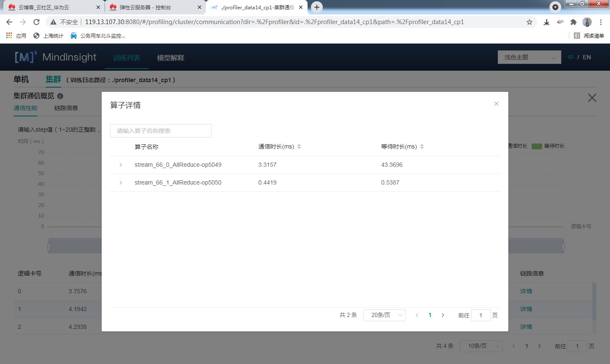Screen dimensions: 610x364
Task: Open the 浅色主题 theme dropdown
Action: pos(530,57)
